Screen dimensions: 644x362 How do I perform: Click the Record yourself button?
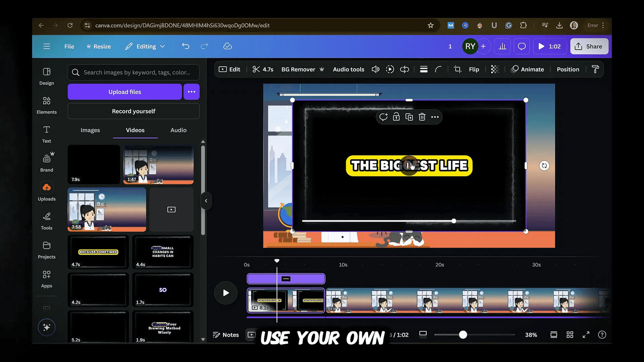[x=133, y=111]
